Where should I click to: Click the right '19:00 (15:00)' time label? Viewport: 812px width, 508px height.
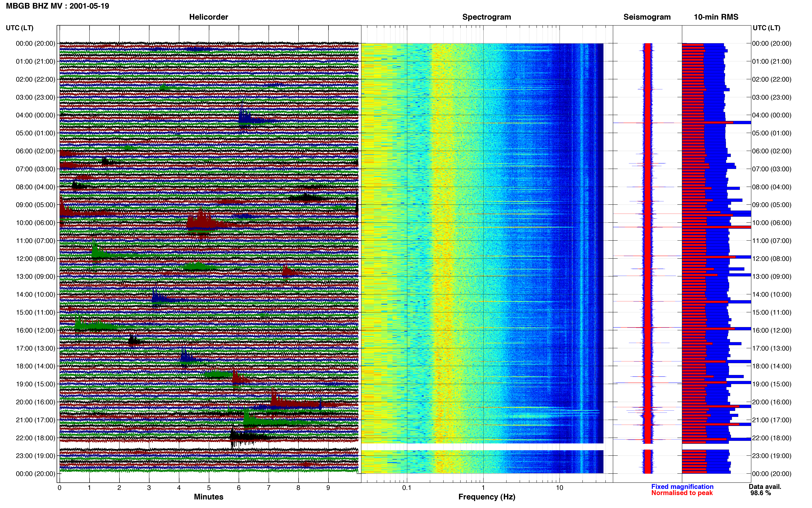click(772, 384)
